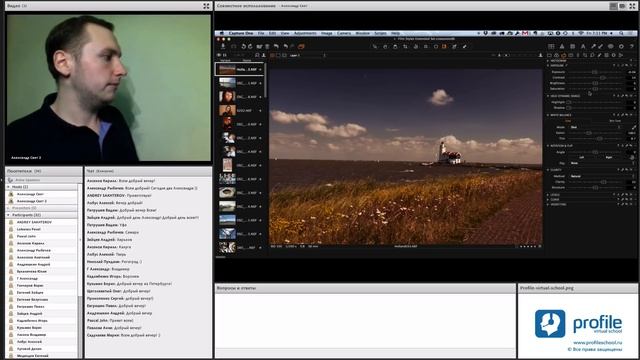Open the Library tool tab icon

click(550, 55)
